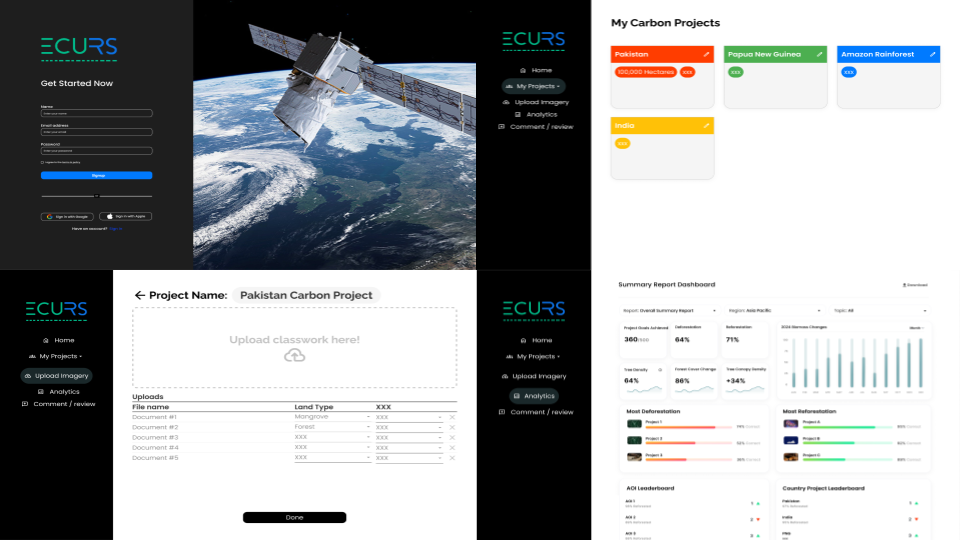Tick the agree to terms & policy checkbox

point(42,162)
